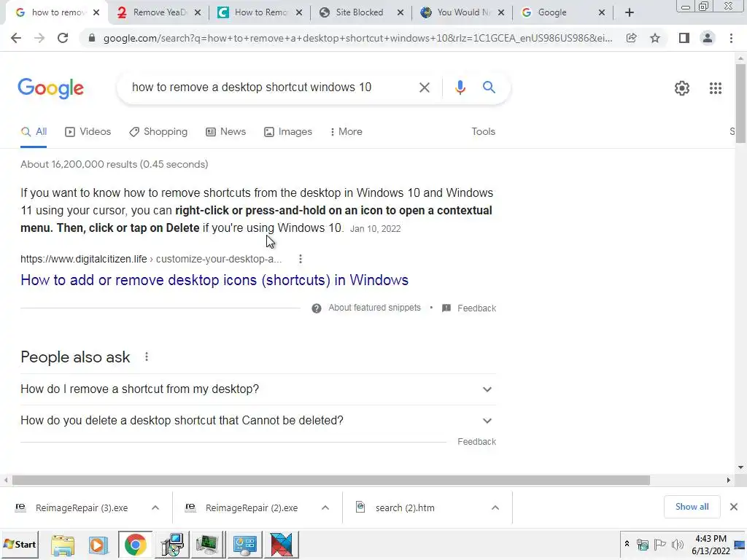Image resolution: width=747 pixels, height=560 pixels.
Task: Close the downloads bar
Action: tap(734, 507)
